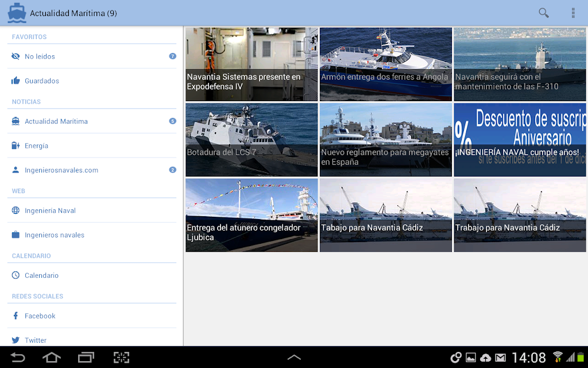This screenshot has height=368, width=588.
Task: Tap the Wi-Fi status icon
Action: click(558, 356)
